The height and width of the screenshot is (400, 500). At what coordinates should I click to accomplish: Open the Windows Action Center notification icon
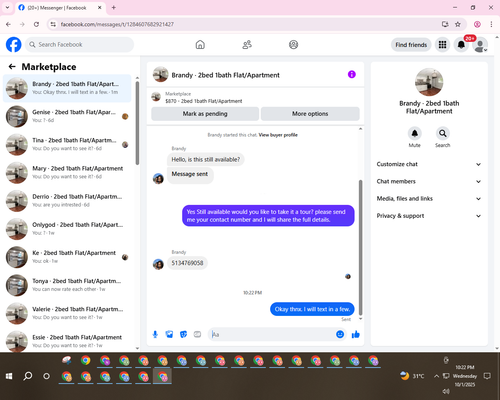click(x=487, y=376)
